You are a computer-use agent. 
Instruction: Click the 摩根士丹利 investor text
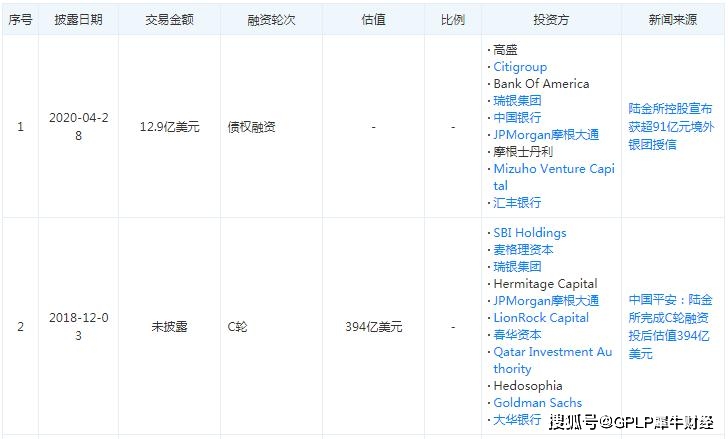coord(523,151)
